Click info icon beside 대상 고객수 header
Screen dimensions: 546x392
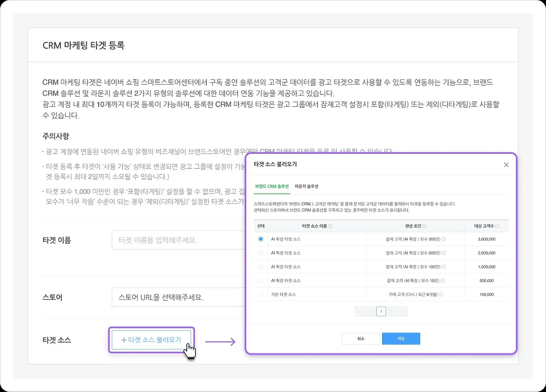(x=497, y=226)
